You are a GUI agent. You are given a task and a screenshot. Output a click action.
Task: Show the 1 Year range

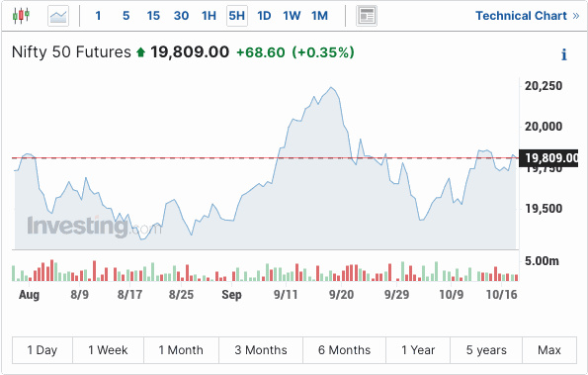[418, 350]
